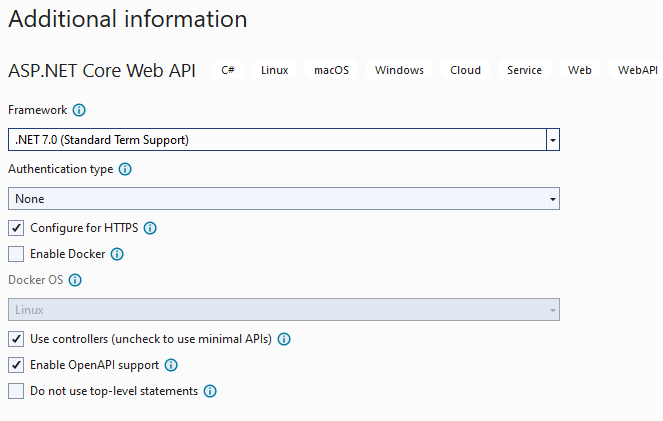Click info icon next to Authentication type
The height and width of the screenshot is (421, 663).
click(x=125, y=170)
